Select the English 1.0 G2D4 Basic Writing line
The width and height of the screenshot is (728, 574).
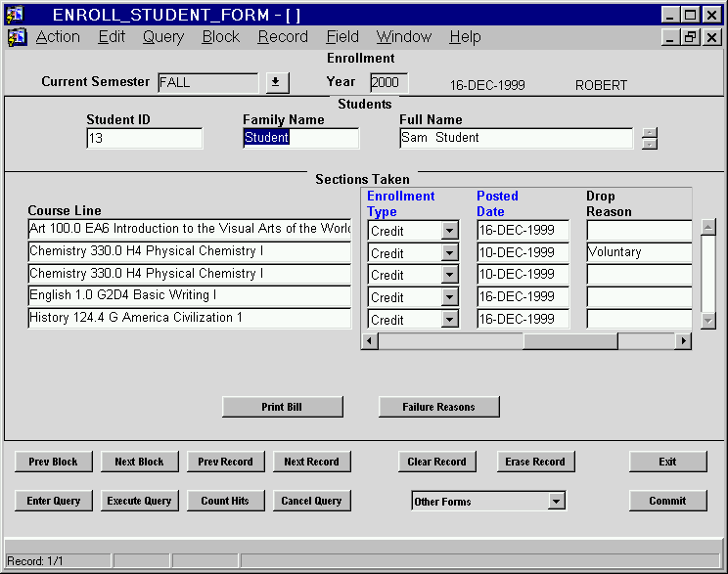coord(190,295)
